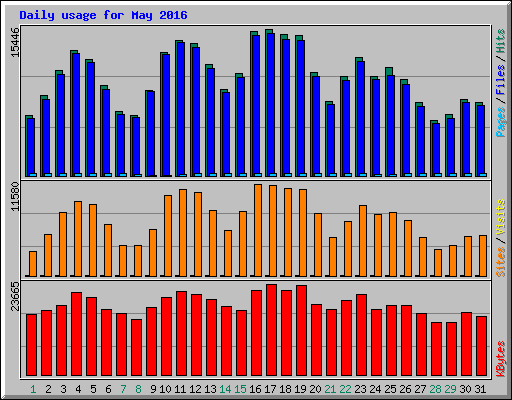The image size is (512, 400).
Task: Click the red KBytes bar for day 19
Action: pyautogui.click(x=301, y=330)
